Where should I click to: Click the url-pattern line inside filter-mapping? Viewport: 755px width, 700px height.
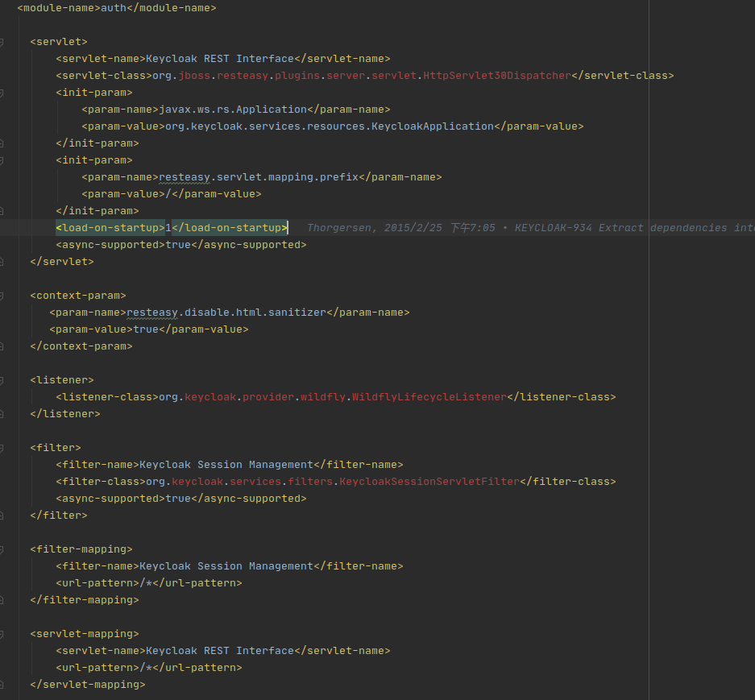[149, 583]
